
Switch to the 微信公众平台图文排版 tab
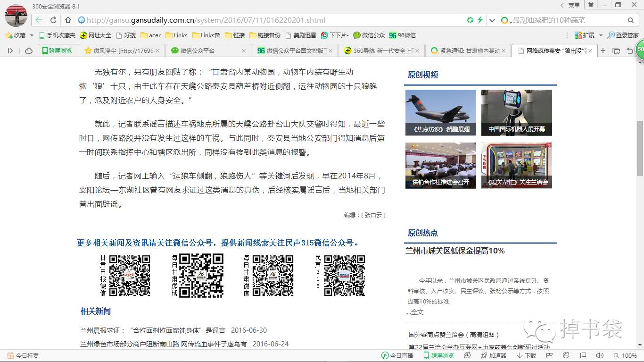(295, 51)
